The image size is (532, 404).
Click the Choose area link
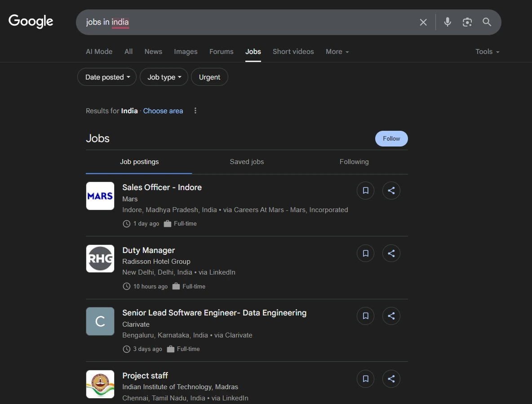click(x=163, y=111)
